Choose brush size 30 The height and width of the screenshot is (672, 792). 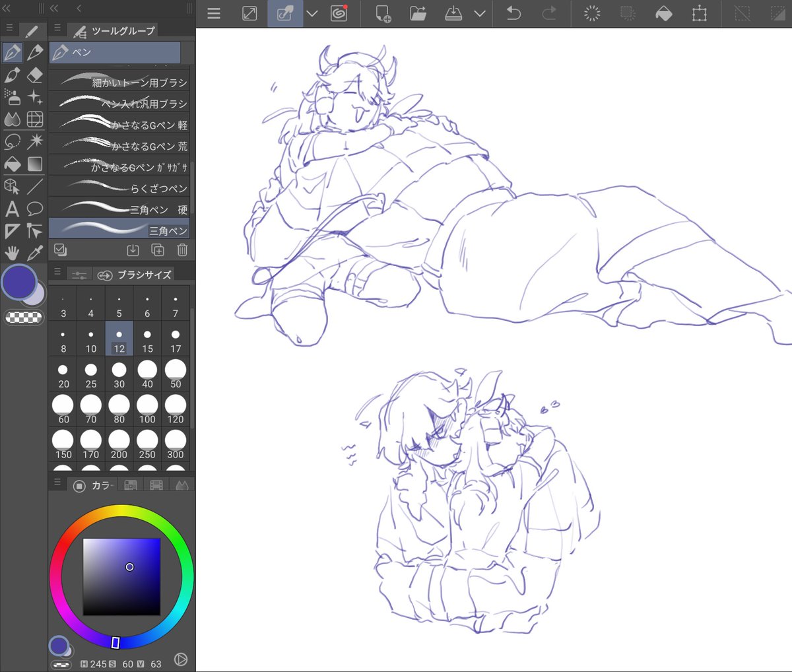click(119, 374)
